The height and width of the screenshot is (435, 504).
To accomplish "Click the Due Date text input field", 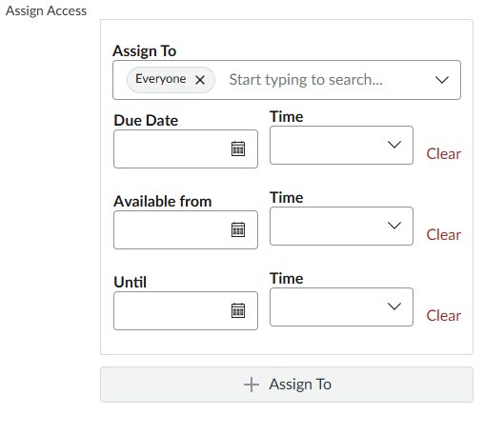I will [186, 148].
